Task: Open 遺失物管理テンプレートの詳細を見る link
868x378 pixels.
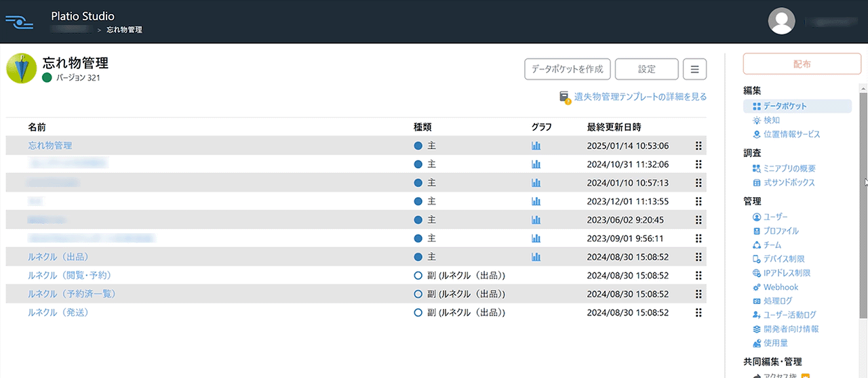Action: 639,97
